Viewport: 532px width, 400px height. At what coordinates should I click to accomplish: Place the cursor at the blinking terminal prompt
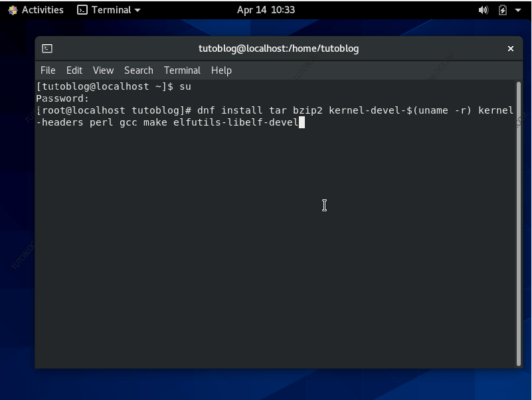pyautogui.click(x=303, y=122)
